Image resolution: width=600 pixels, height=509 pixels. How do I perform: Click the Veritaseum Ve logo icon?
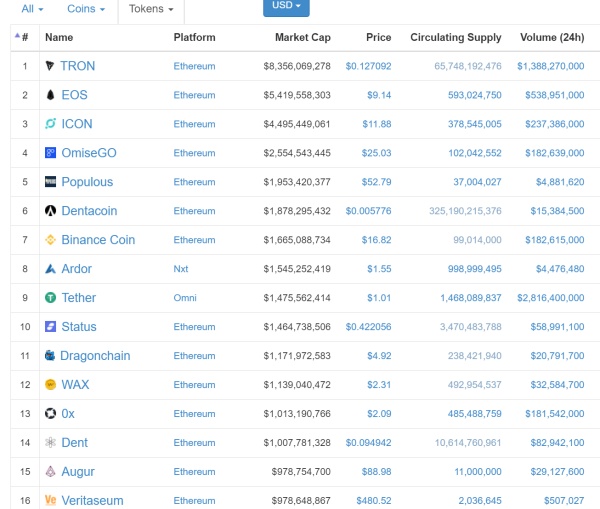[51, 500]
